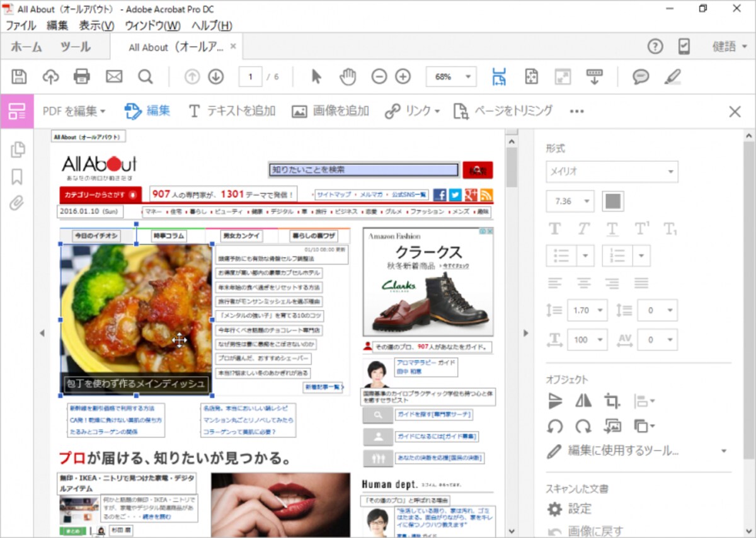This screenshot has width=756, height=538.
Task: Toggle italic text style T
Action: click(x=584, y=229)
